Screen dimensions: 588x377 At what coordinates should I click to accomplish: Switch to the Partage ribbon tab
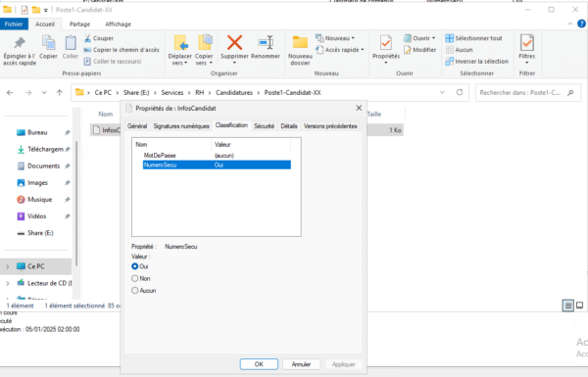(80, 24)
